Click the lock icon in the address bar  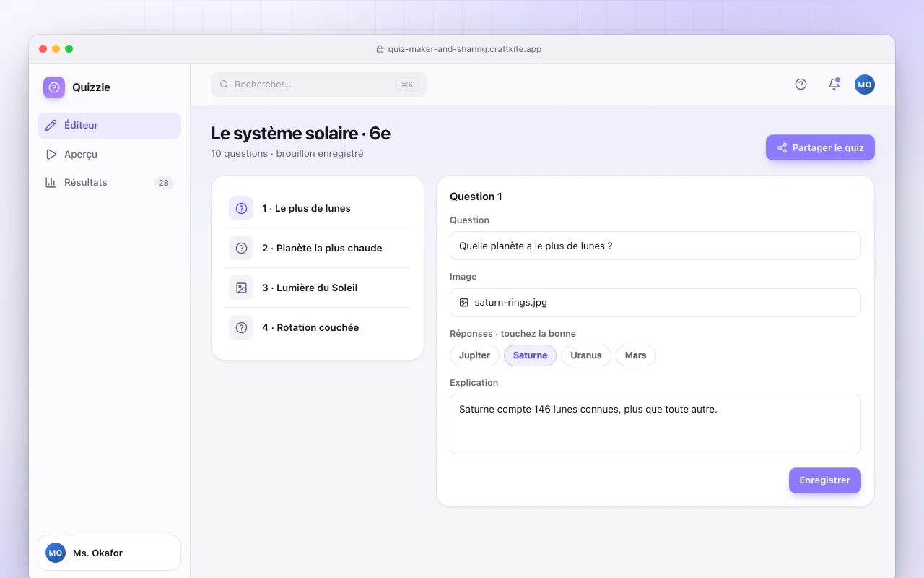380,49
